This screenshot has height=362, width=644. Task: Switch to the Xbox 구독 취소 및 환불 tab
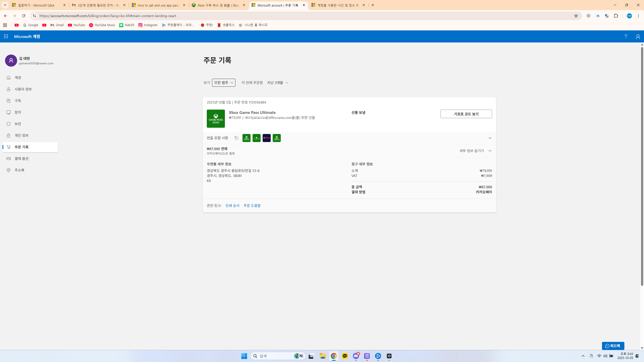point(216,5)
